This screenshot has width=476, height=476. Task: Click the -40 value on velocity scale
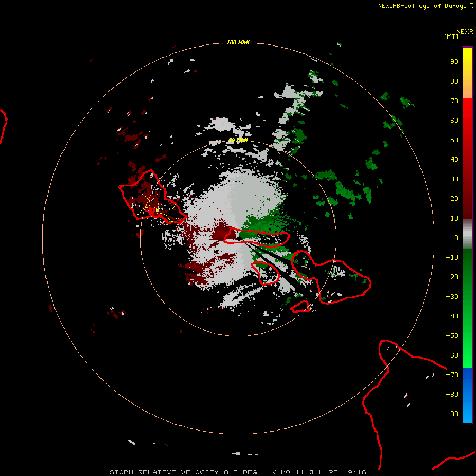[x=452, y=316]
